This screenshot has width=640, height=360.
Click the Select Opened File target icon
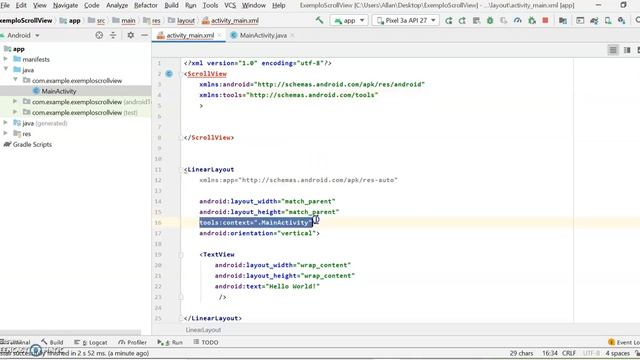click(99, 36)
